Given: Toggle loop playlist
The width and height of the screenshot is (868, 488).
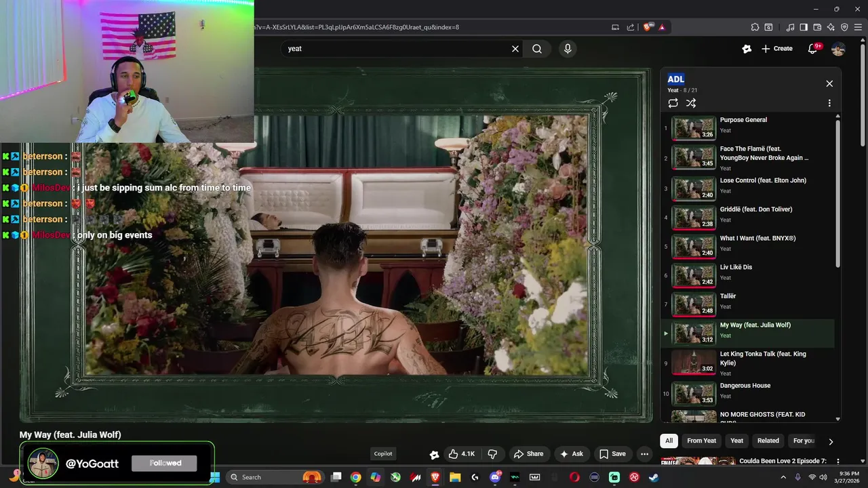Looking at the screenshot, I should pos(673,103).
